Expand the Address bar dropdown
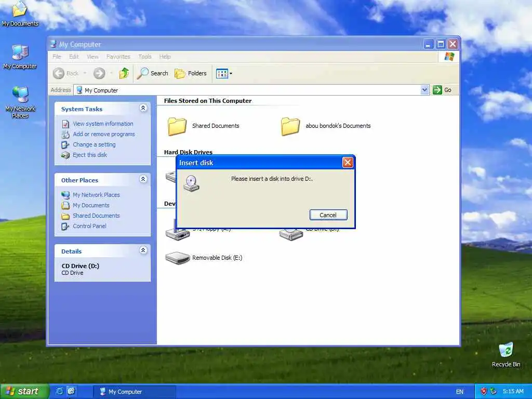532x399 pixels. 424,90
